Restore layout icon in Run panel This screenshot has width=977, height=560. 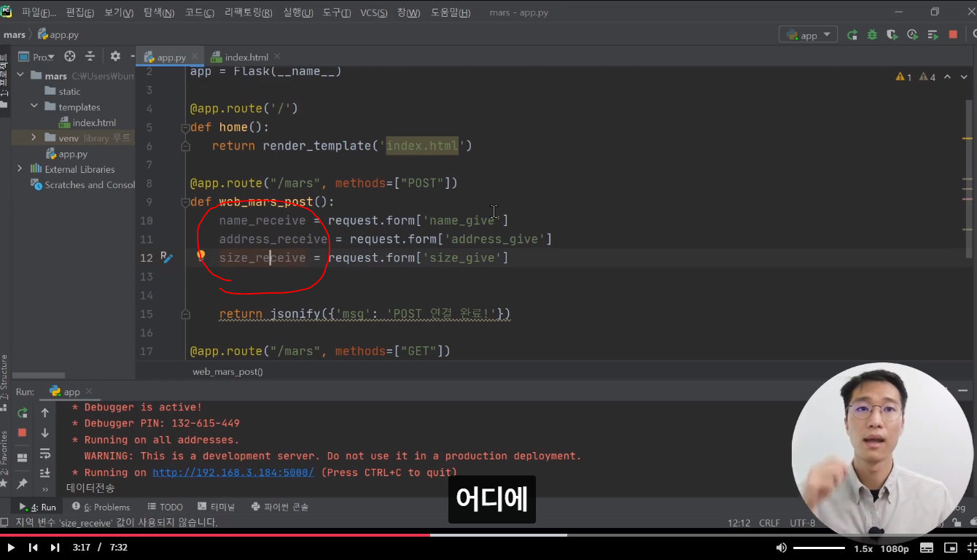23,457
